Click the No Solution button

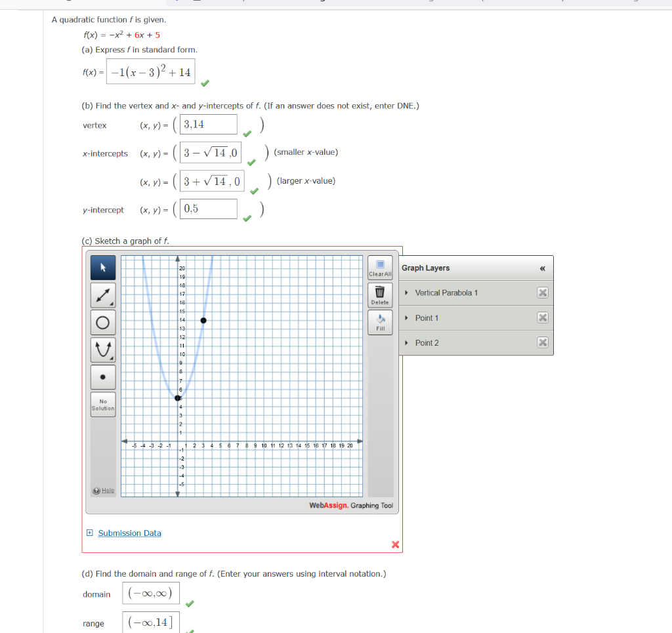[x=103, y=404]
